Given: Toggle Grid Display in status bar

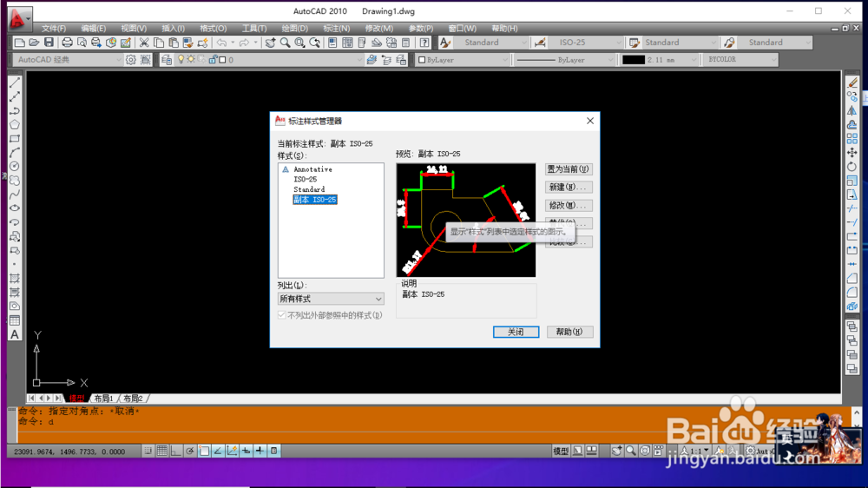Looking at the screenshot, I should point(161,452).
